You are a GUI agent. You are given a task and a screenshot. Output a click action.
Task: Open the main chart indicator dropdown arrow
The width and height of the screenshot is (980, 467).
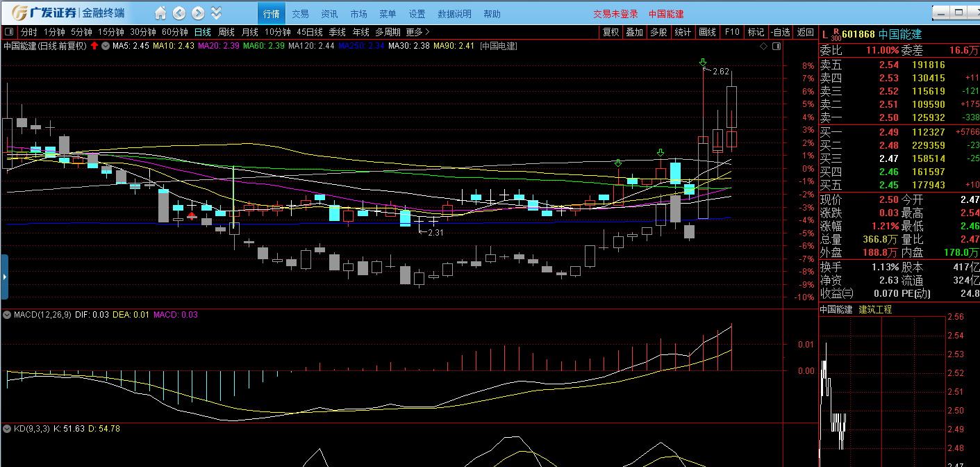tap(105, 47)
